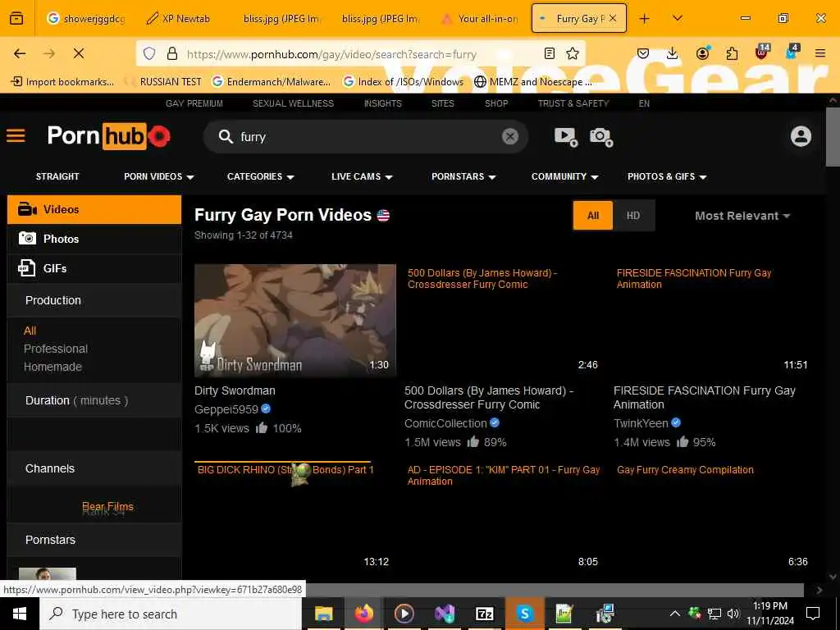Image resolution: width=840 pixels, height=630 pixels.
Task: Clear the site search with the X icon
Action: (510, 137)
